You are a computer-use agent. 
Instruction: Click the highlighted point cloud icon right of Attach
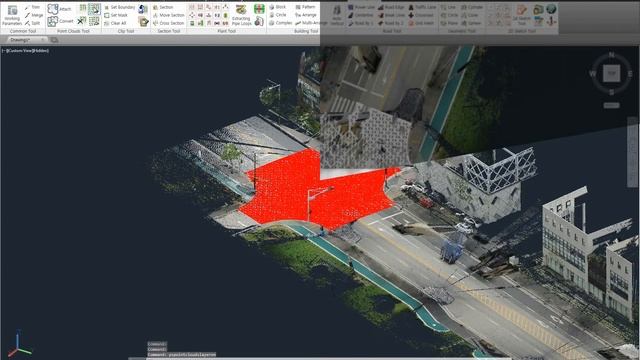click(94, 9)
